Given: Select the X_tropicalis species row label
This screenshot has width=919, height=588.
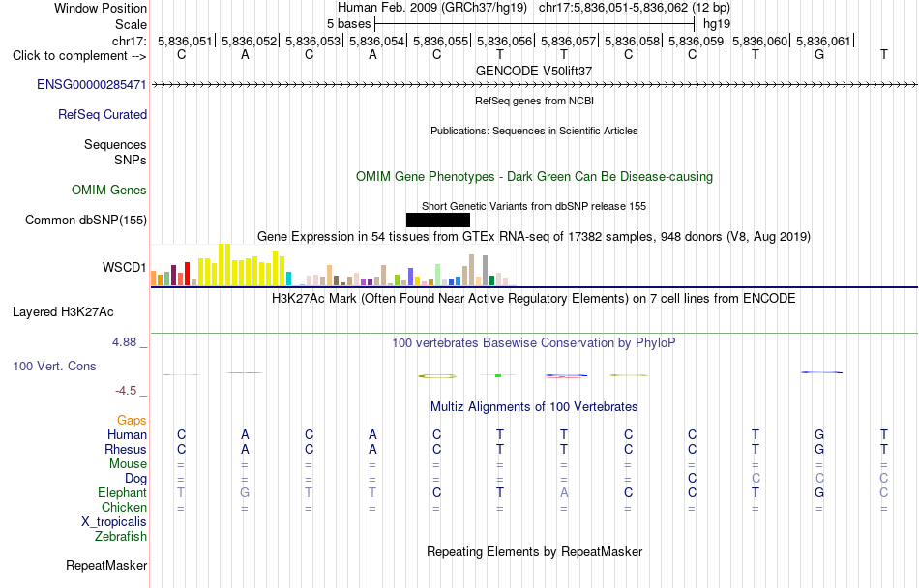Looking at the screenshot, I should tap(114, 522).
